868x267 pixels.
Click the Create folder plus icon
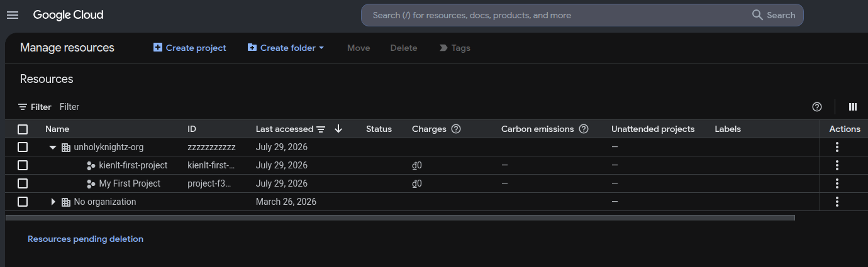252,47
